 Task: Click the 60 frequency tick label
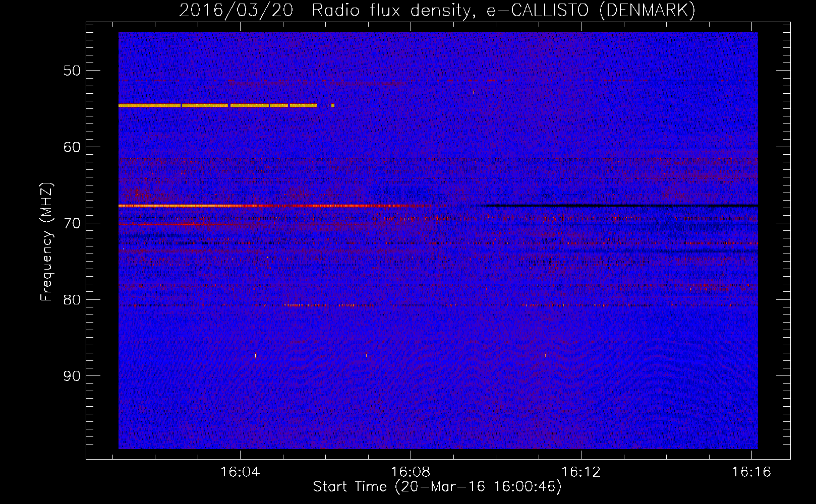click(72, 147)
